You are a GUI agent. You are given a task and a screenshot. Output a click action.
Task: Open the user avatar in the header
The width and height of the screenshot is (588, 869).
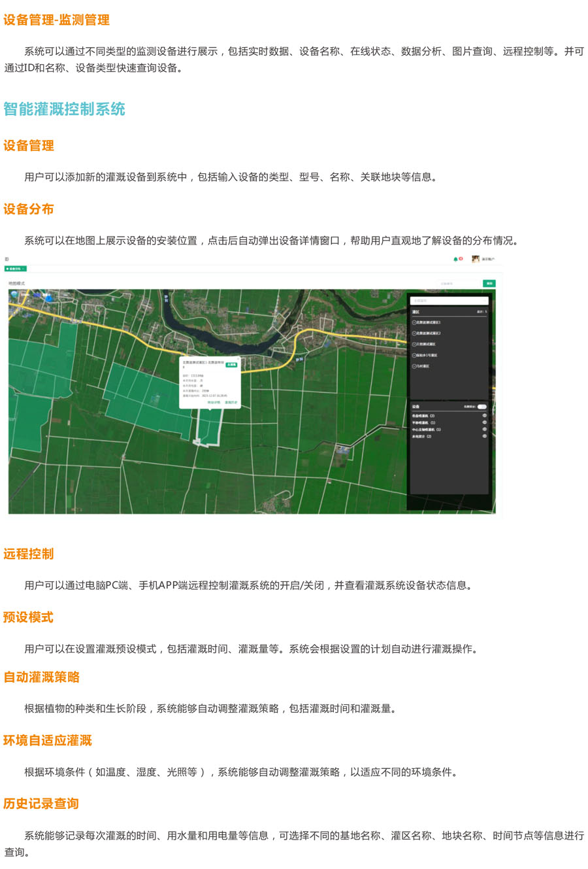pos(476,259)
